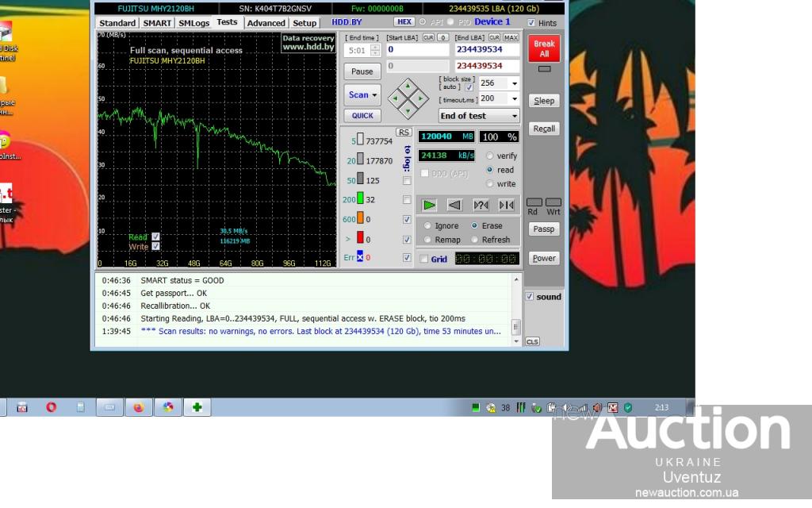Start the scan with the green play arrow
The height and width of the screenshot is (508, 812).
(x=429, y=206)
